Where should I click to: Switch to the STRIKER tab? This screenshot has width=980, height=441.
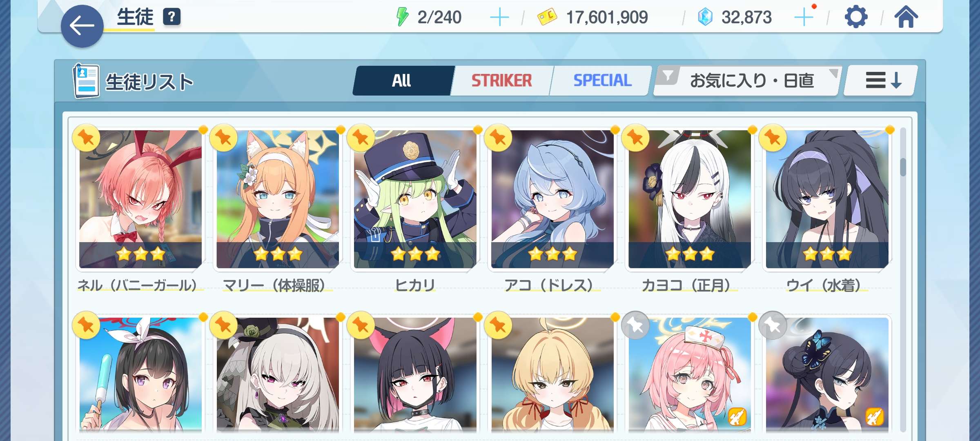(x=502, y=80)
